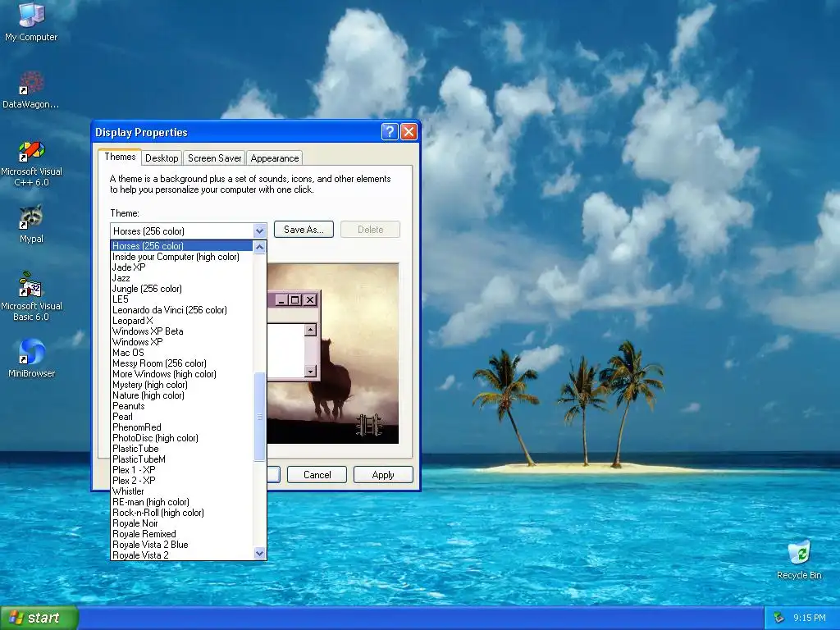The width and height of the screenshot is (840, 630).
Task: Click the Display Properties help question icon
Action: (390, 132)
